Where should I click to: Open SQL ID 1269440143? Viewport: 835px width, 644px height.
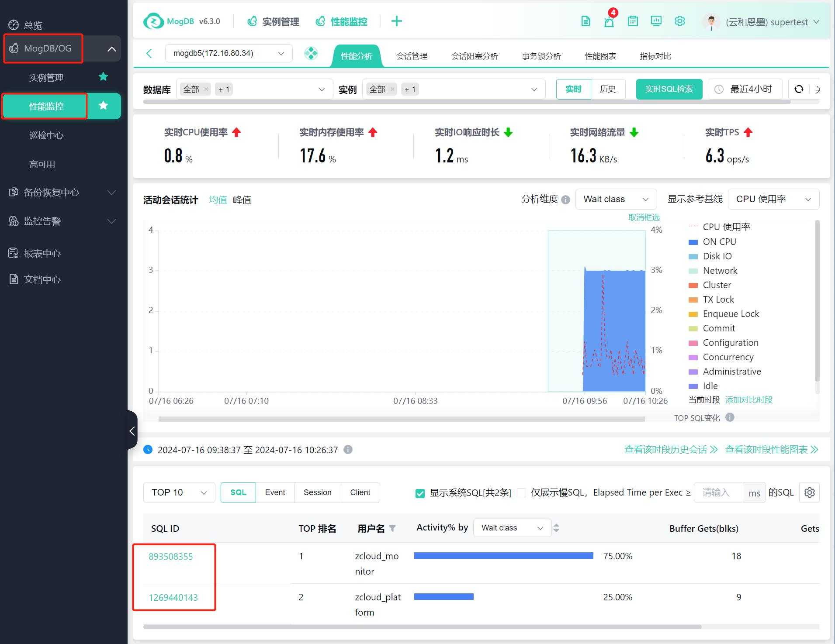tap(173, 597)
